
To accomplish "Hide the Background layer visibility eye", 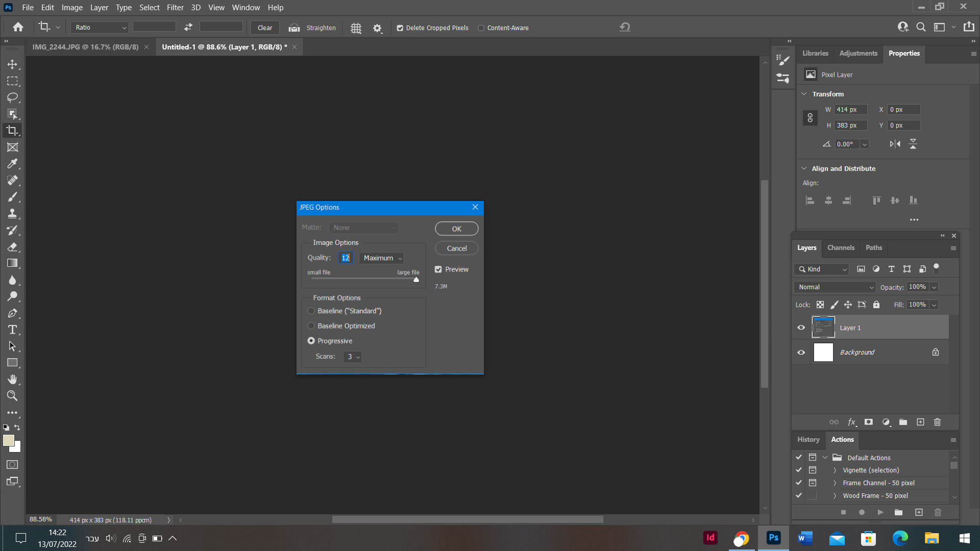I will click(801, 353).
